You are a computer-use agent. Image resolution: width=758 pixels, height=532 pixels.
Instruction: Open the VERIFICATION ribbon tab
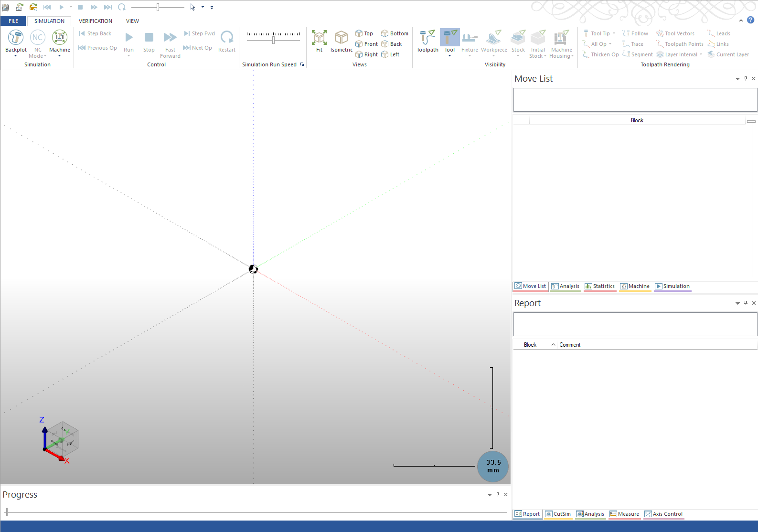[x=96, y=21]
